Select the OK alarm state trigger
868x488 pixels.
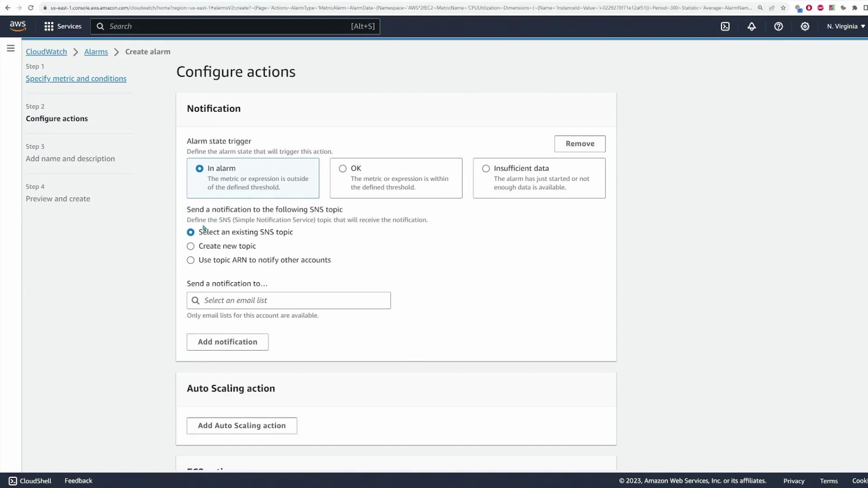(343, 168)
